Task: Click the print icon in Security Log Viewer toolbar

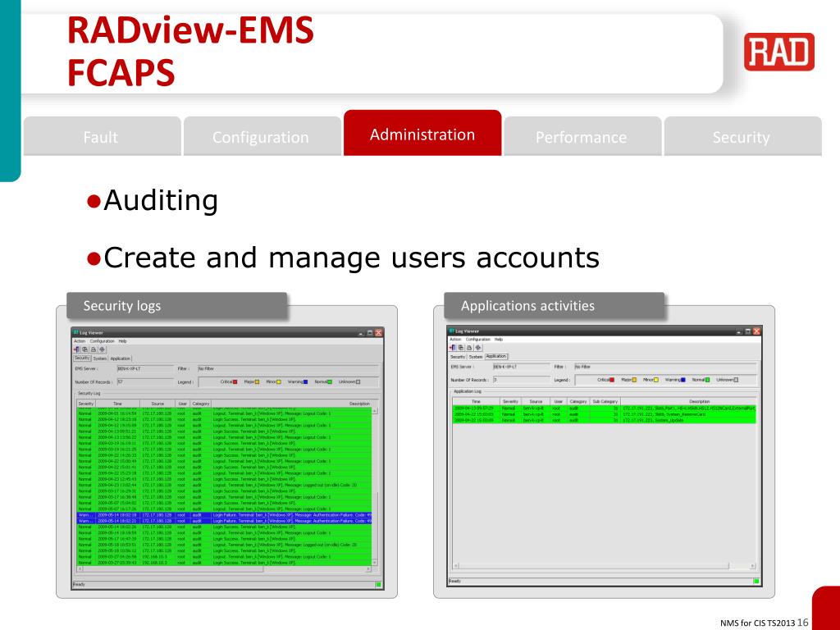Action: coord(94,349)
